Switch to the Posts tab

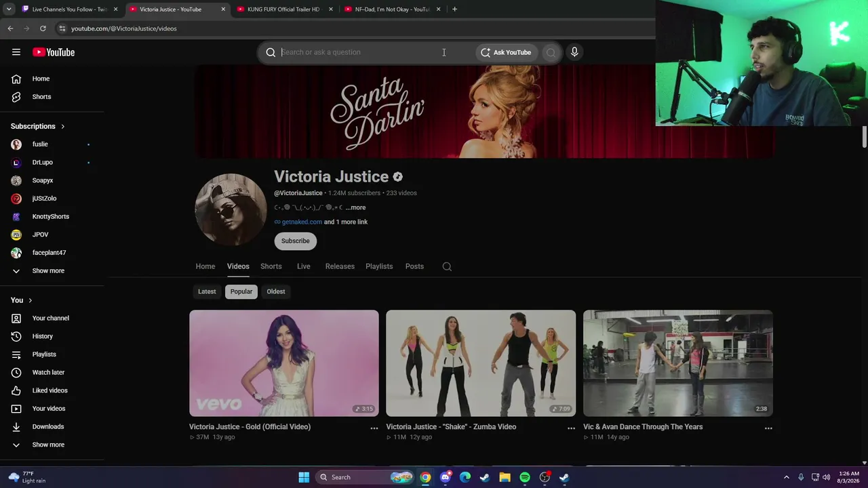click(414, 266)
